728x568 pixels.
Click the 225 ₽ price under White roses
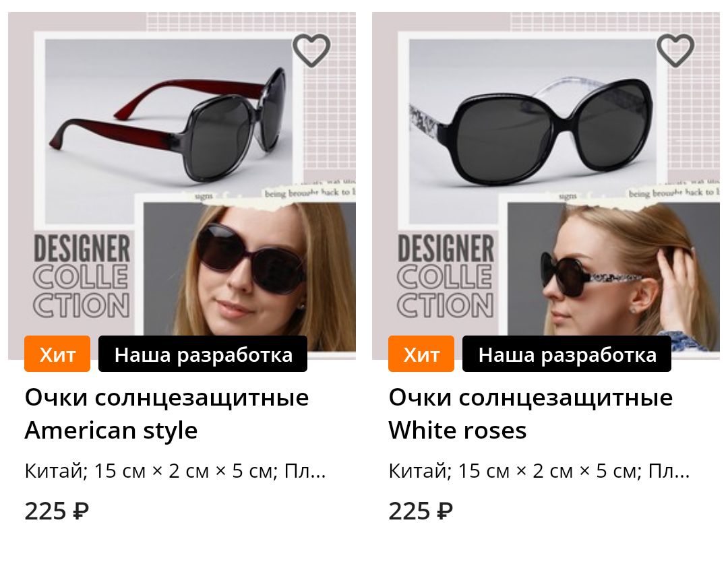421,511
